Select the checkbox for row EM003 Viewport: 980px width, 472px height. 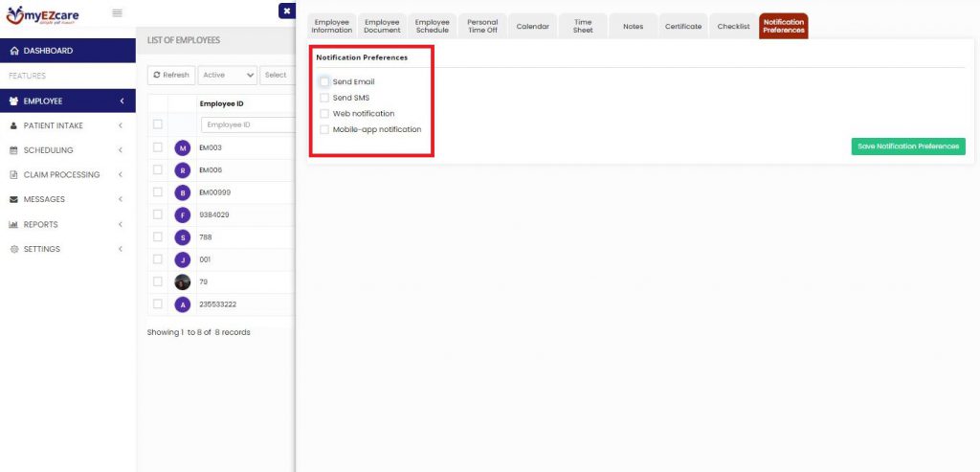pos(158,147)
